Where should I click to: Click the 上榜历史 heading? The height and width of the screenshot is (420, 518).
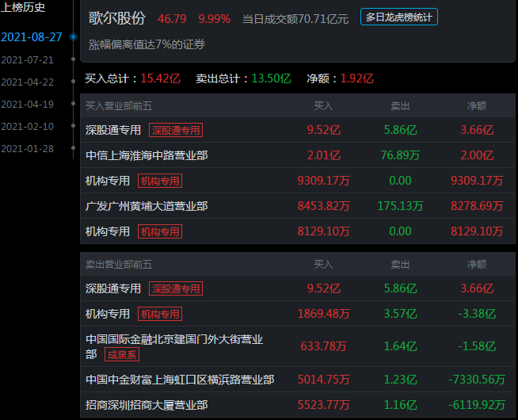23,7
